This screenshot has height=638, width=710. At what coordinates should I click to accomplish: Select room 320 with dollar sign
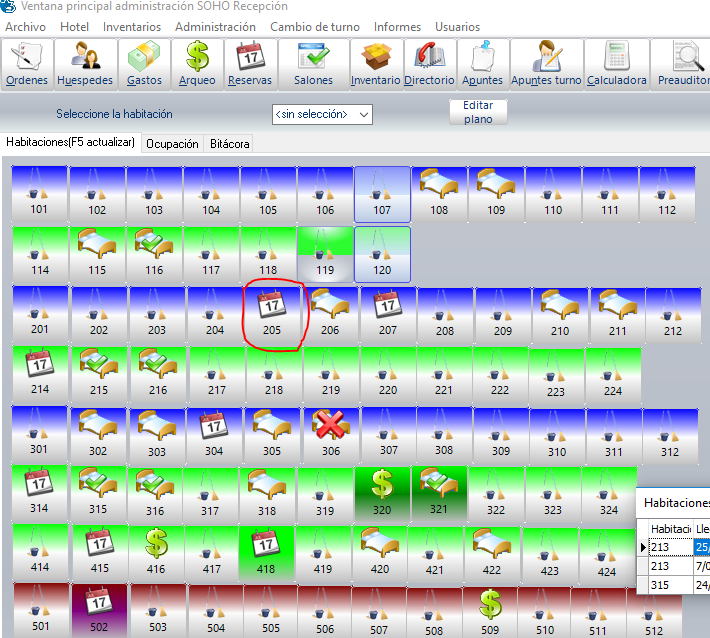click(x=381, y=491)
